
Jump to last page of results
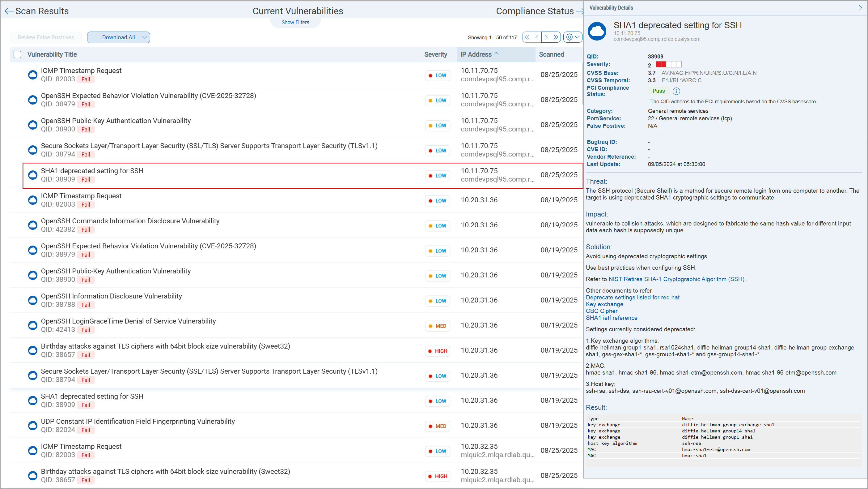[x=556, y=37]
